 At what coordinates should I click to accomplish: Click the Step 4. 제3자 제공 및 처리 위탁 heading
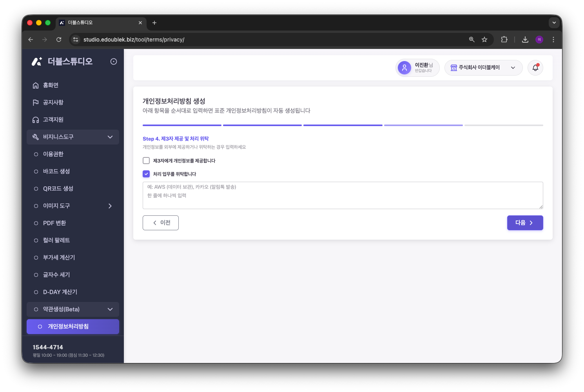point(176,139)
